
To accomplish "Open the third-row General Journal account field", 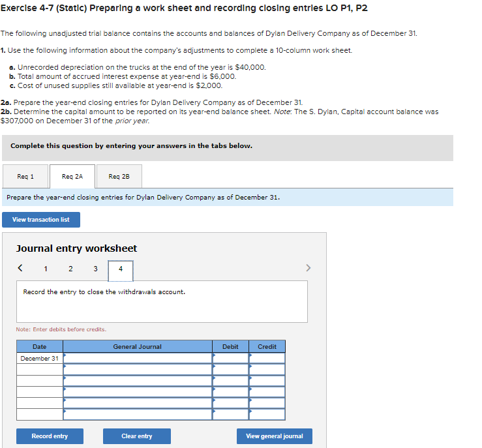I will [138, 381].
